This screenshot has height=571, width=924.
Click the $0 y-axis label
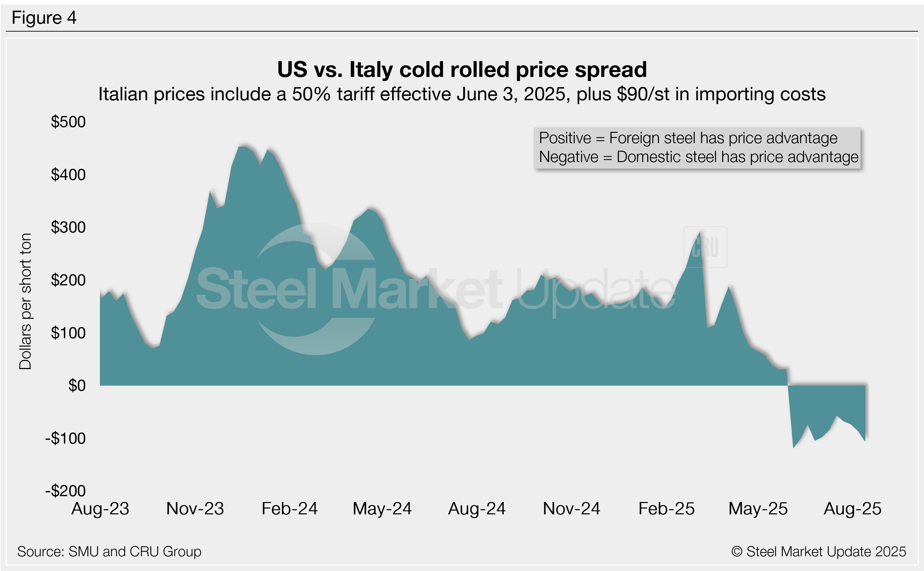point(77,386)
